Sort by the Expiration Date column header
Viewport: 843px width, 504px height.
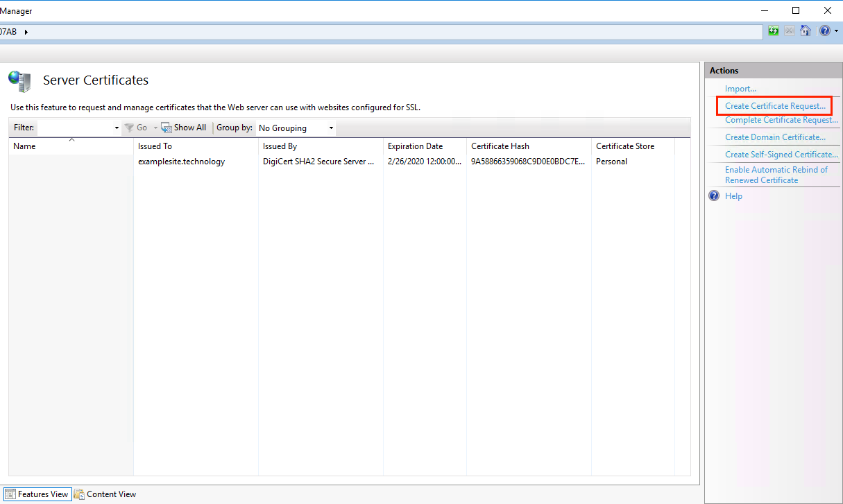[415, 146]
